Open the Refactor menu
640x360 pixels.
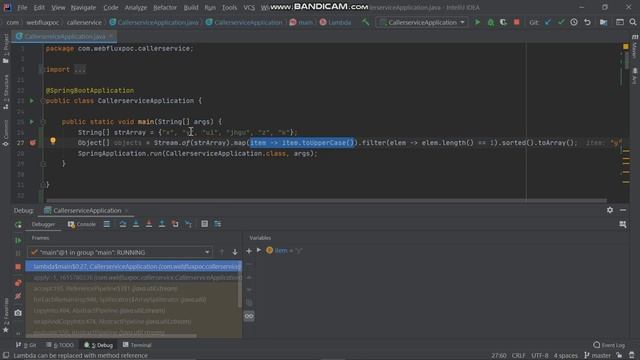pyautogui.click(x=165, y=7)
